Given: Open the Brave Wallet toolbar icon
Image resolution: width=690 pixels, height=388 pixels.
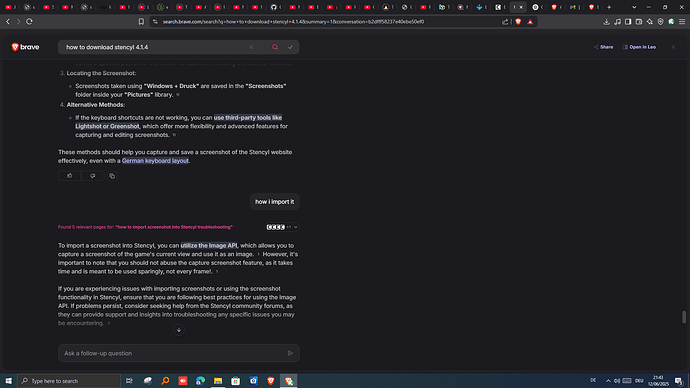Looking at the screenshot, I should pos(639,22).
